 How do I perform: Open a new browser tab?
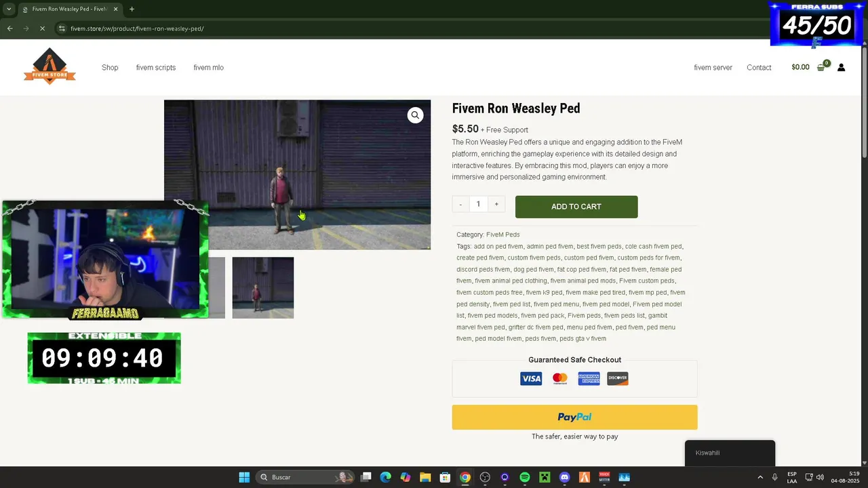(132, 9)
